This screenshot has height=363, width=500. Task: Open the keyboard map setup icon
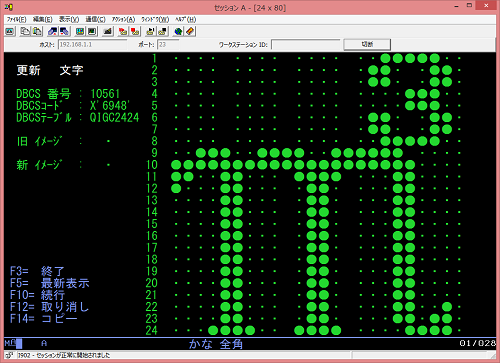coord(108,32)
